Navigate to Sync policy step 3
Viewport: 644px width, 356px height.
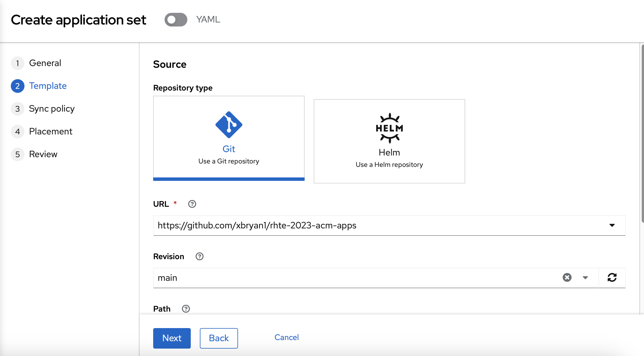52,108
